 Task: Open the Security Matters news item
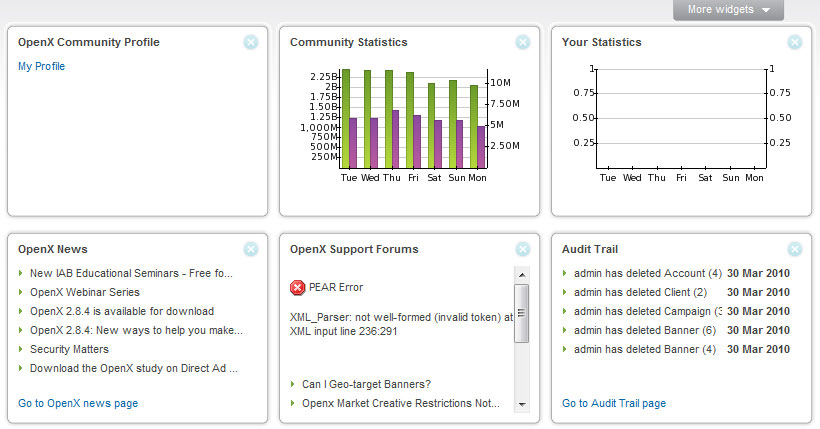[x=69, y=349]
